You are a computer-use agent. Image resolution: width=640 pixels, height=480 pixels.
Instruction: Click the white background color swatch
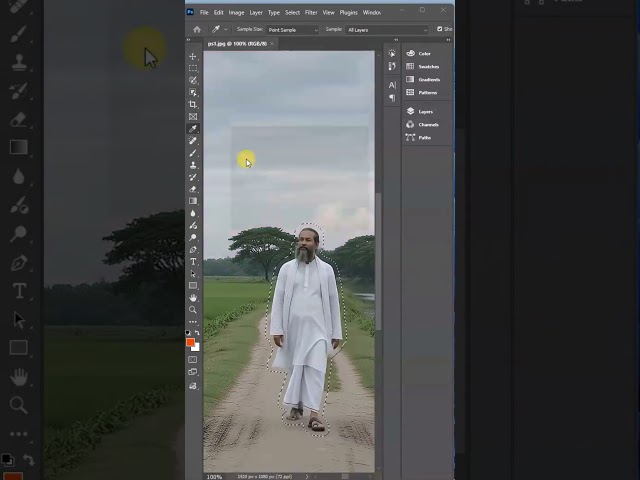197,348
